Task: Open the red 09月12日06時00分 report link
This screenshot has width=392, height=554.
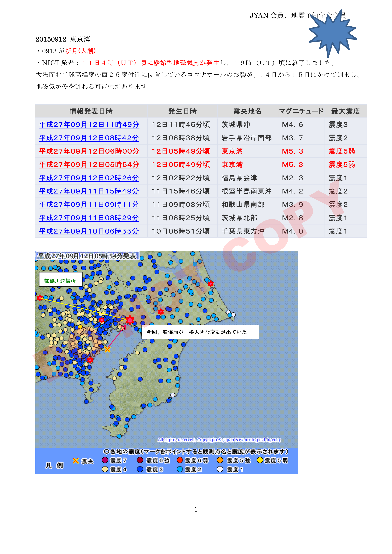Action: tap(89, 151)
